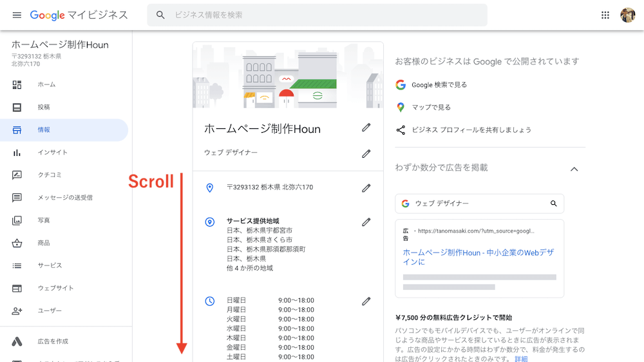Open the インサイト insights chart icon
The height and width of the screenshot is (362, 644).
point(17,153)
